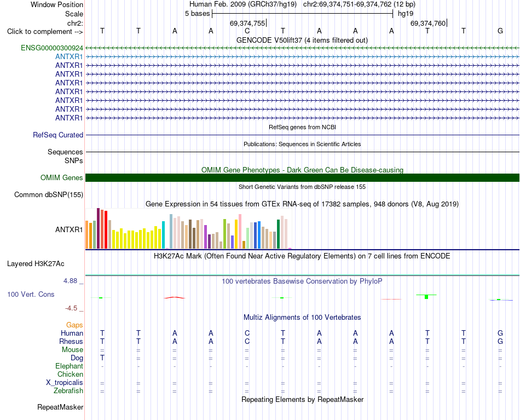This screenshot has width=520, height=420.
Task: Click the C base in chr2 sequence row
Action: [x=247, y=31]
